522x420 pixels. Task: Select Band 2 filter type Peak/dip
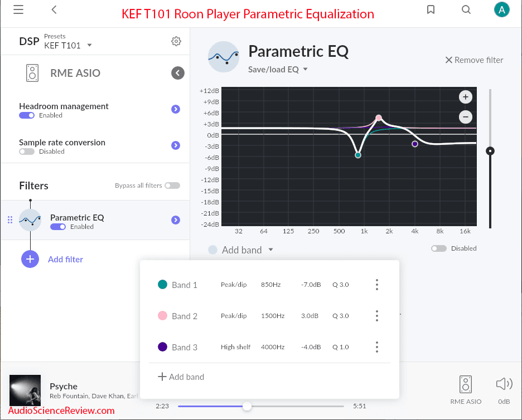tap(234, 316)
